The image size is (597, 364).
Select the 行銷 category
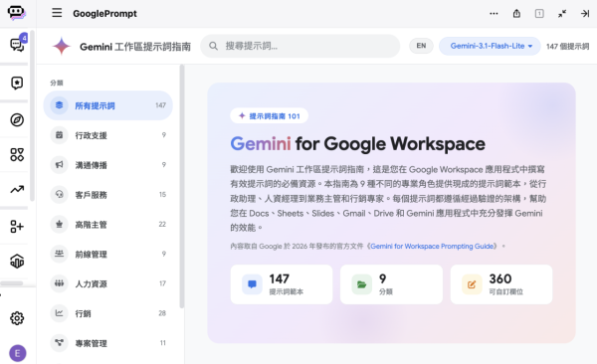[x=108, y=313]
